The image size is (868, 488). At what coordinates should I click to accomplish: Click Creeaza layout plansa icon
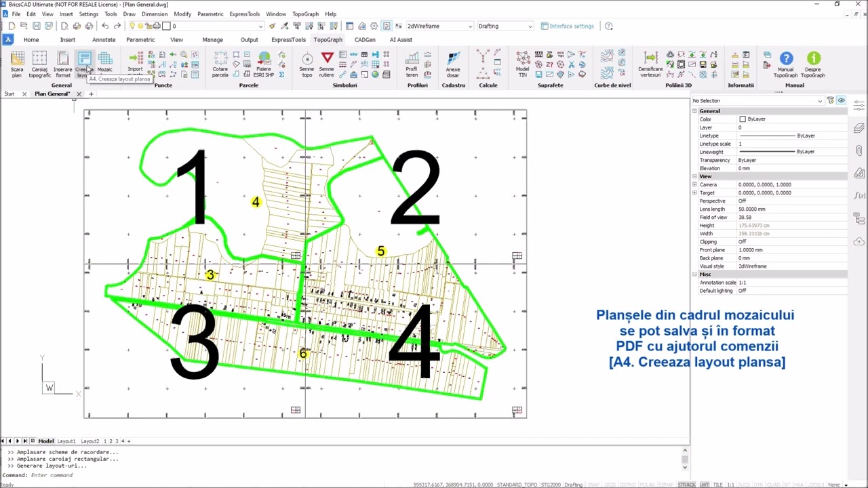pyautogui.click(x=83, y=64)
